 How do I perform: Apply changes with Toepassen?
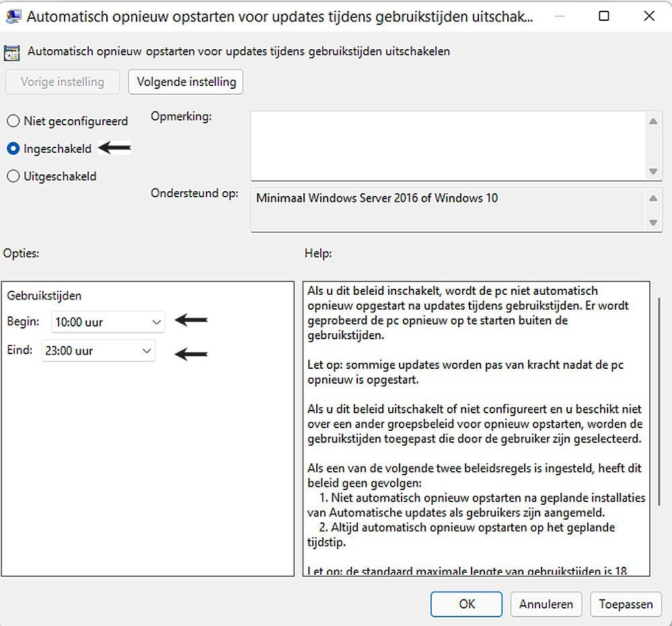tap(626, 604)
